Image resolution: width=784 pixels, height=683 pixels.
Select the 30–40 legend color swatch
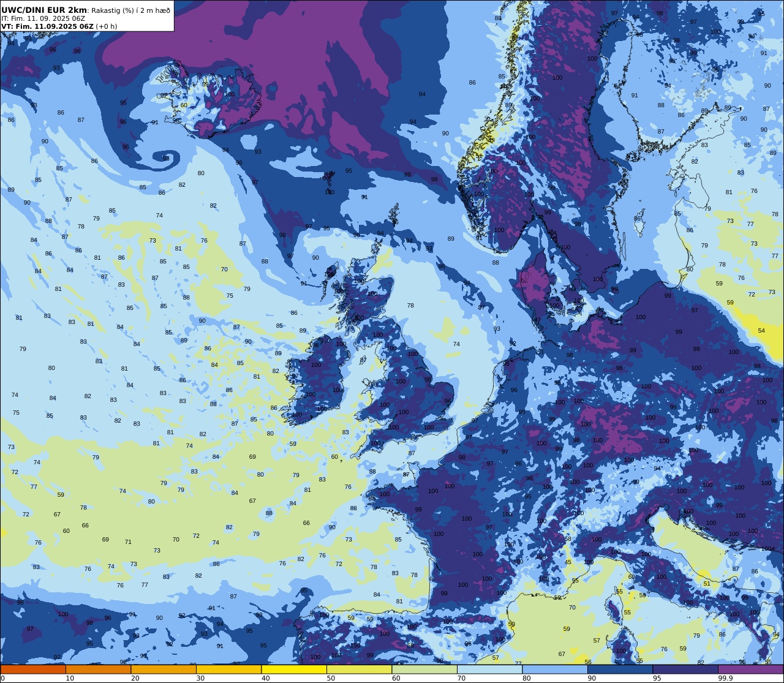coord(228,670)
